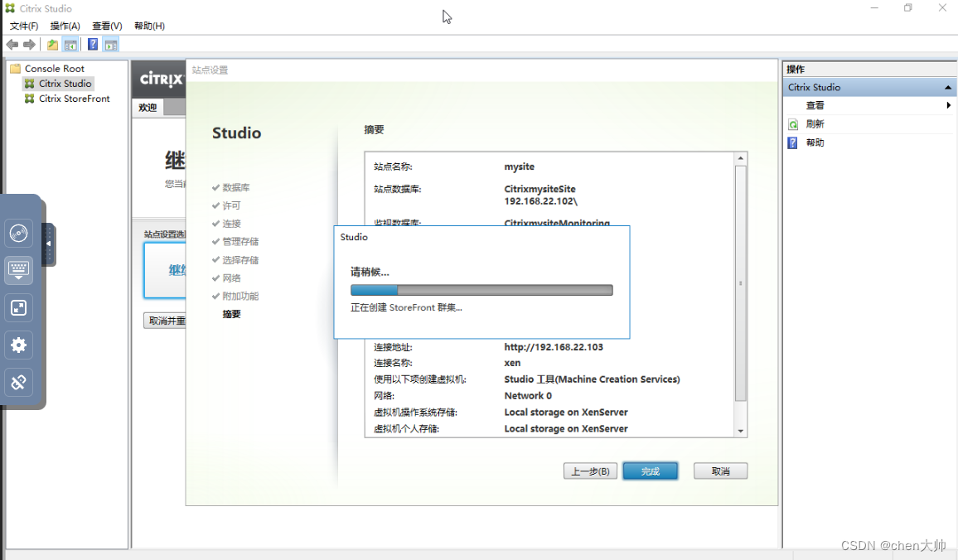Toggle the console tree pane icon

pyautogui.click(x=71, y=45)
